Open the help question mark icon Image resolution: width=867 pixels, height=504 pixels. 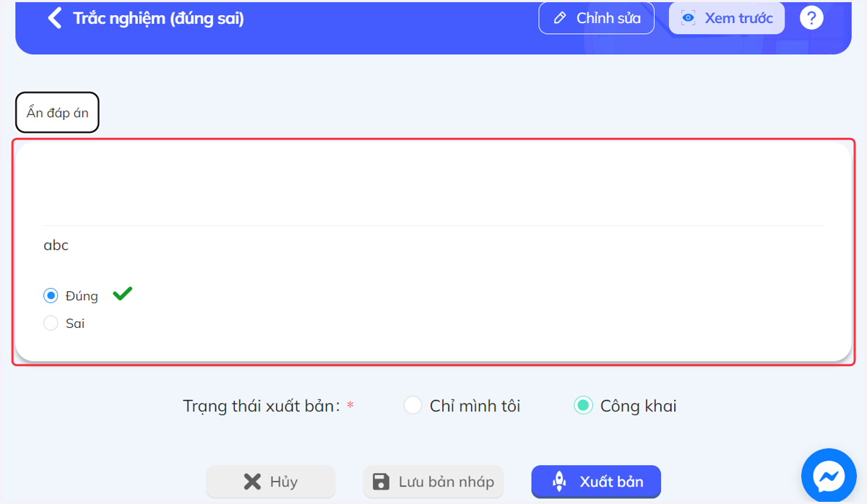811,18
